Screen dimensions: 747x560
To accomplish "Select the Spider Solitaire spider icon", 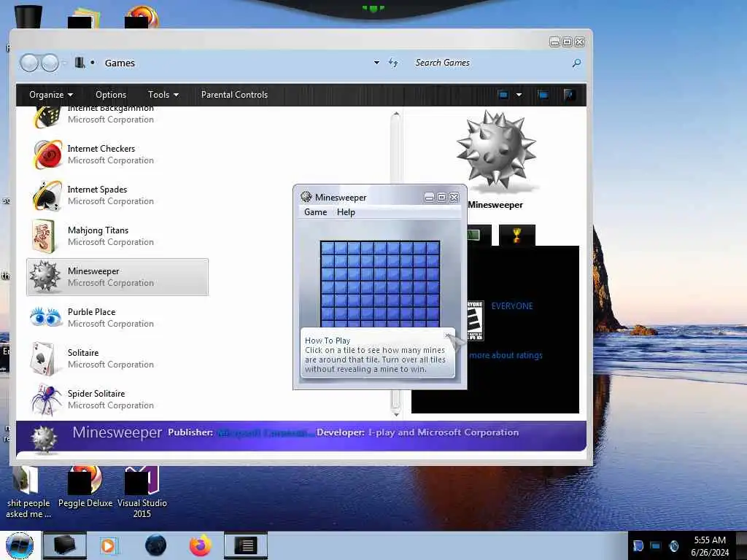I will tap(46, 399).
